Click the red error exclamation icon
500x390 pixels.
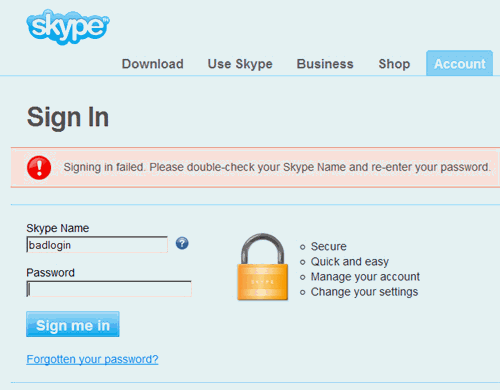[x=39, y=168]
